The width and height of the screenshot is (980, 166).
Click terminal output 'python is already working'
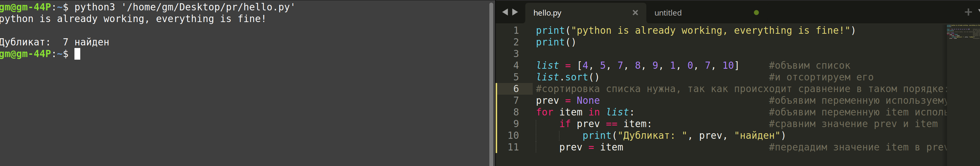(x=133, y=19)
